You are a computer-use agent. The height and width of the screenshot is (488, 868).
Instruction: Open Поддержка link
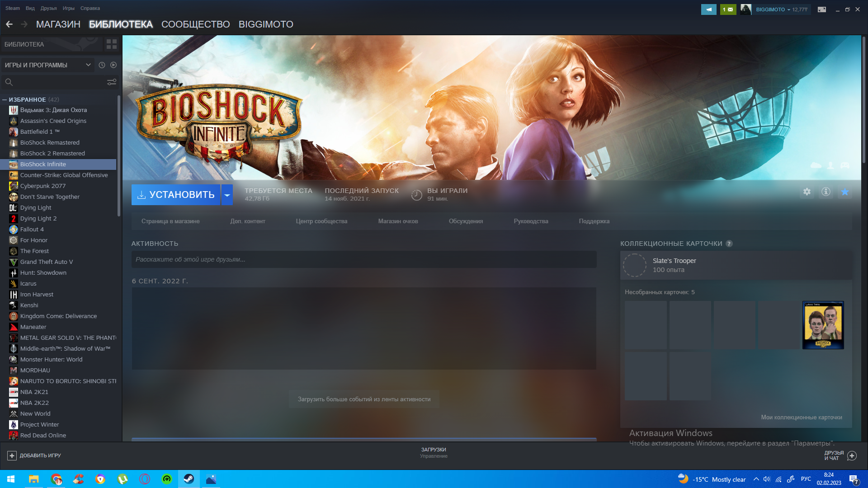click(594, 221)
